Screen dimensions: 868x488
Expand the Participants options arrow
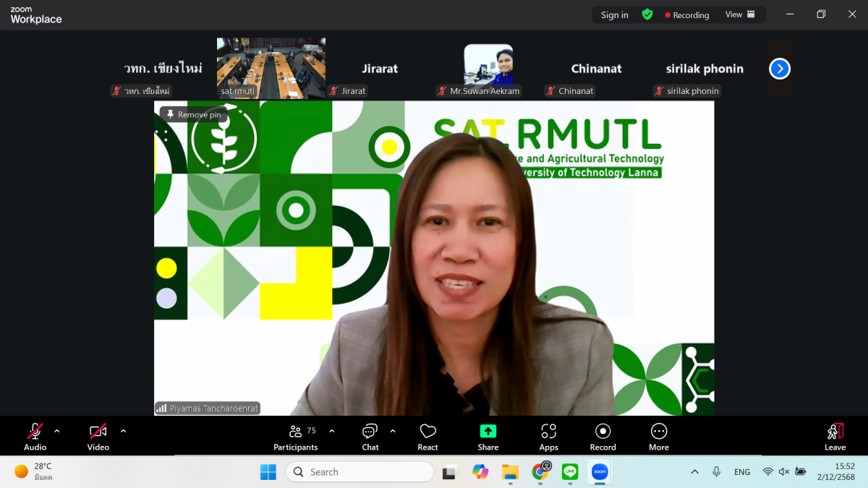tap(332, 431)
